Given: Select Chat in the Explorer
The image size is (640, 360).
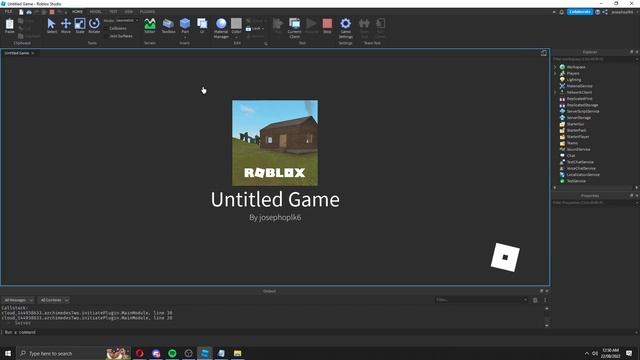Looking at the screenshot, I should click(x=571, y=156).
